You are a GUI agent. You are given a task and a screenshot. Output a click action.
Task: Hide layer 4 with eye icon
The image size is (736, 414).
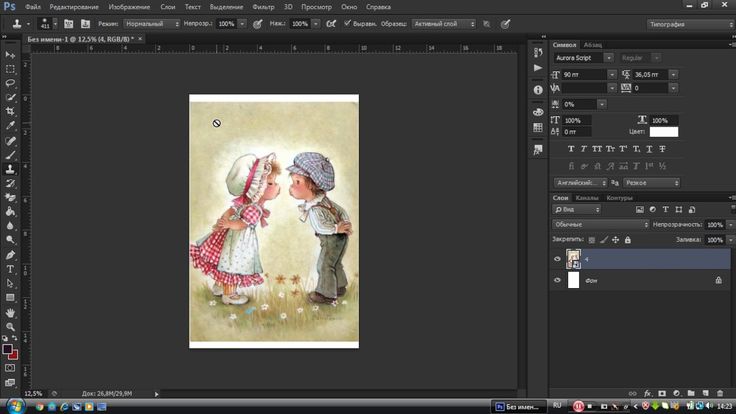pos(557,259)
